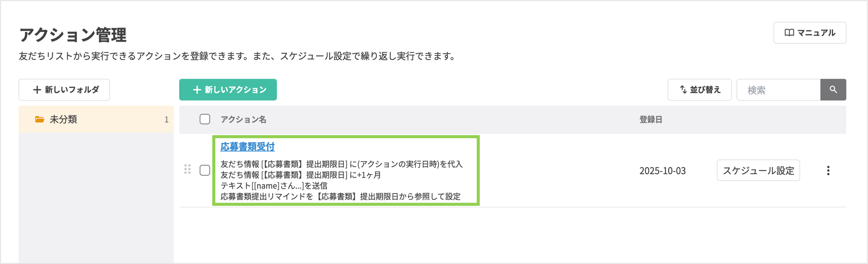Enable the select-all checkbox in the header

205,119
